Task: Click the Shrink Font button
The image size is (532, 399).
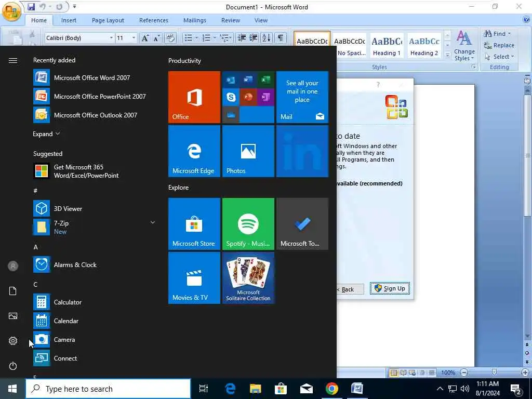Action: point(156,38)
